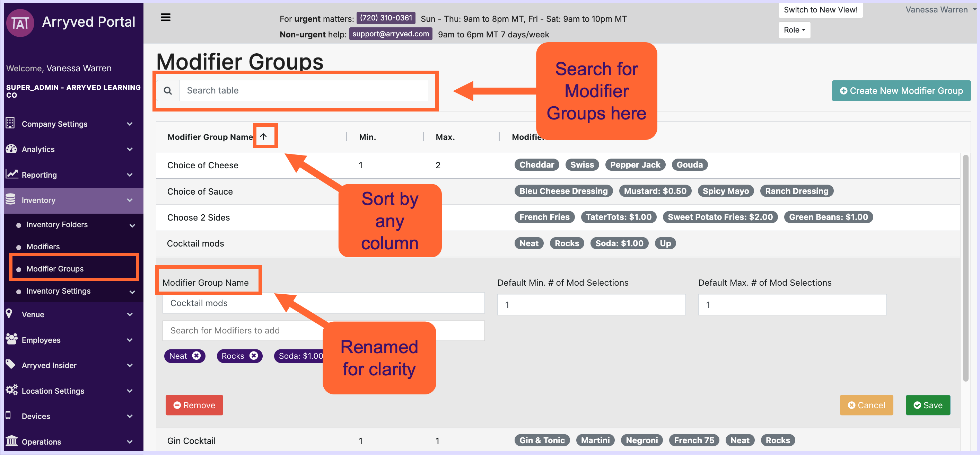Image resolution: width=980 pixels, height=455 pixels.
Task: Click the Bleu Cheese Dressing tag
Action: click(563, 191)
